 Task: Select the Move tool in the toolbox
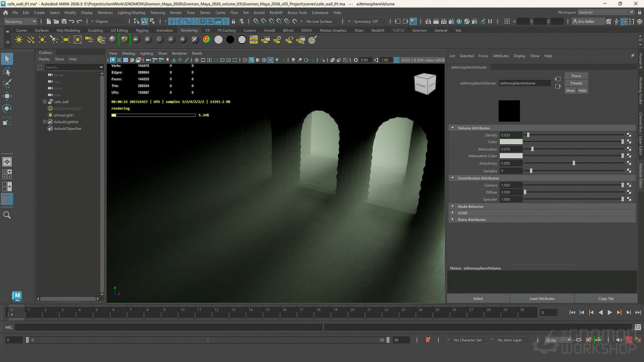(7, 96)
